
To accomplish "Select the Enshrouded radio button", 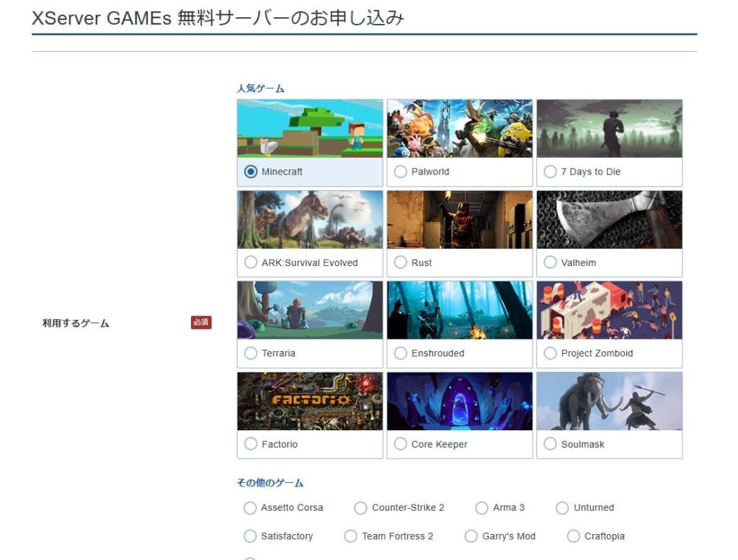I will click(401, 353).
